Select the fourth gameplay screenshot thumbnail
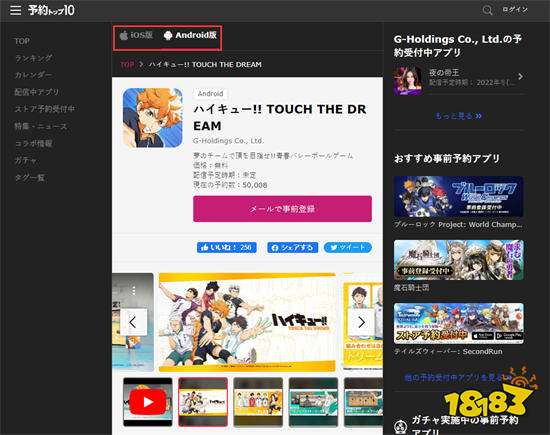The image size is (550, 435). point(313,402)
